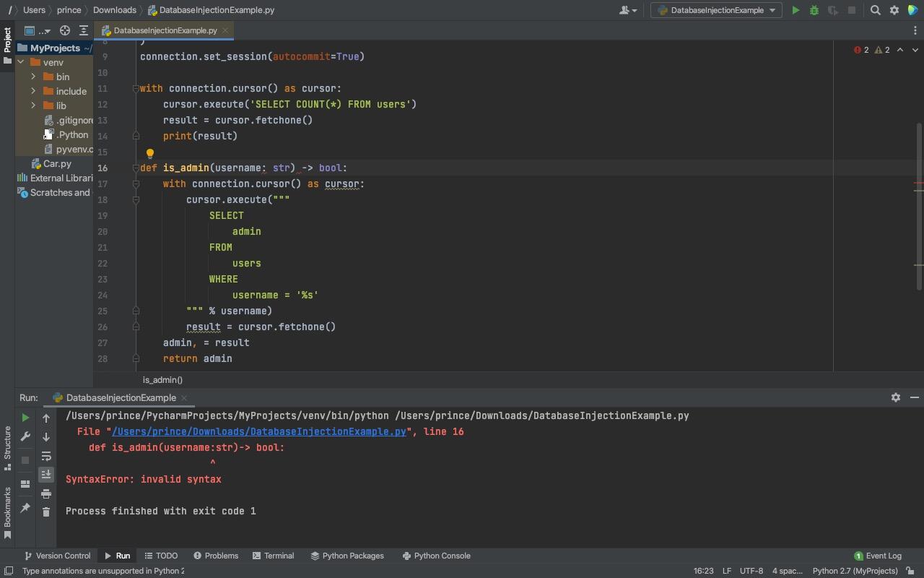Run DatabaseInjectionExample with green play button
This screenshot has height=578, width=924.
(x=796, y=10)
